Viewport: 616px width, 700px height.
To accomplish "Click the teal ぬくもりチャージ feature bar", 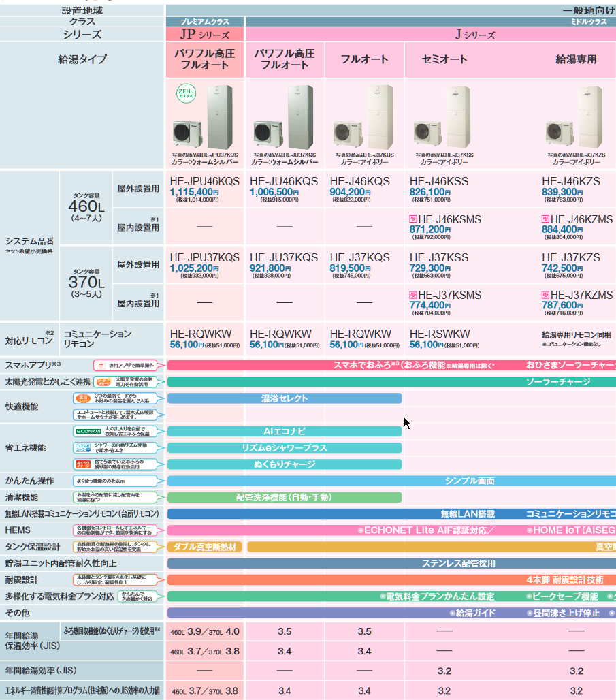I will (x=285, y=464).
